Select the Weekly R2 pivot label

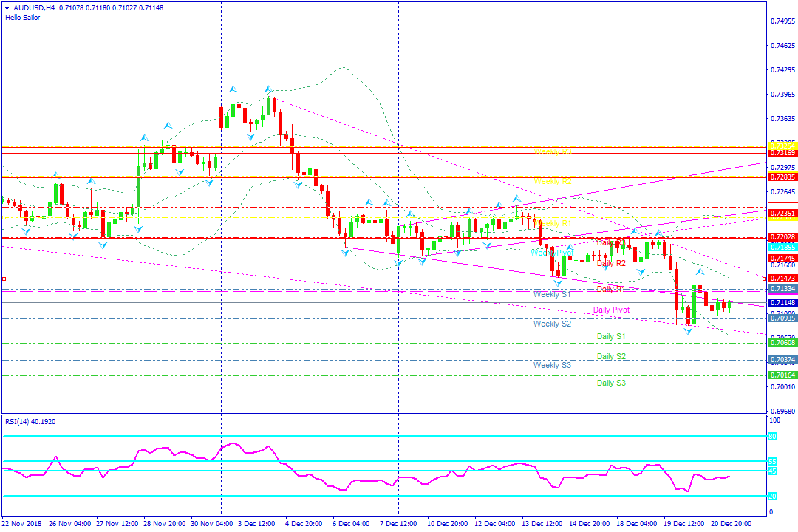tap(553, 181)
